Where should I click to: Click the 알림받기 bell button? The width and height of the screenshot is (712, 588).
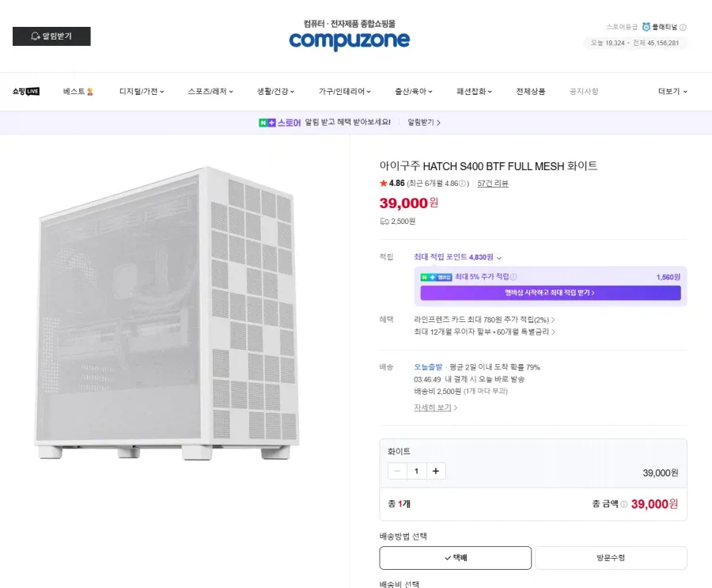[x=51, y=36]
